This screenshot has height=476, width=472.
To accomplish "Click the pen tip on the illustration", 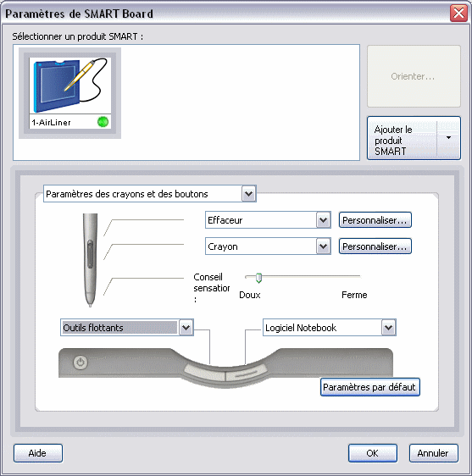I will tap(90, 303).
